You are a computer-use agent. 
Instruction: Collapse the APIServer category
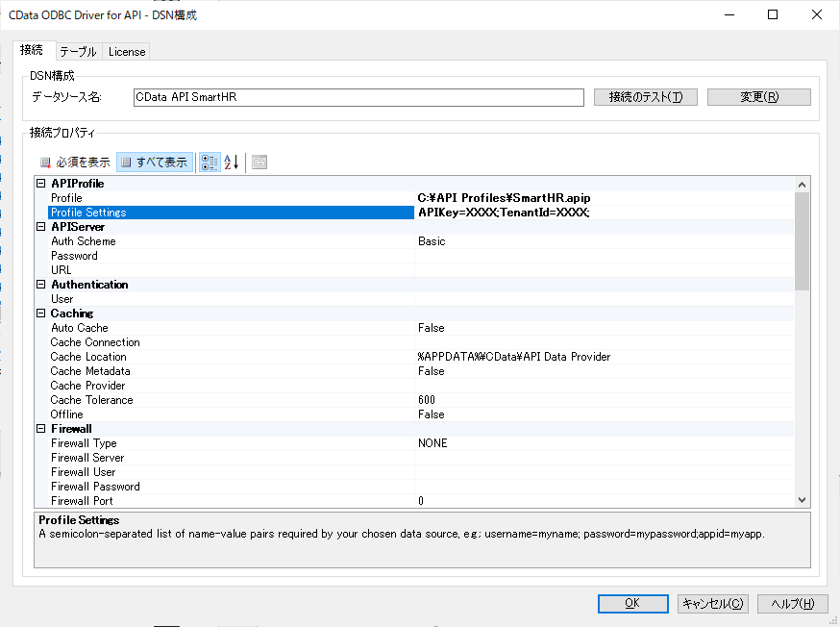tap(41, 227)
